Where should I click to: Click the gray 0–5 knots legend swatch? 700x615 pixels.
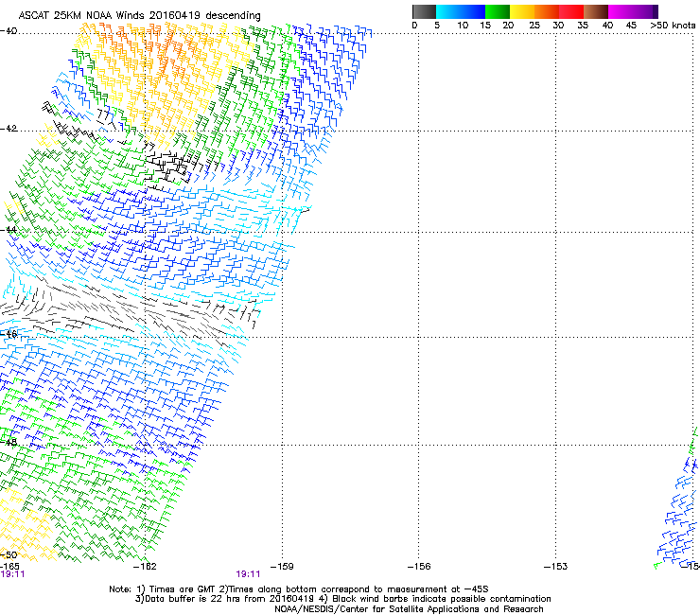click(424, 11)
